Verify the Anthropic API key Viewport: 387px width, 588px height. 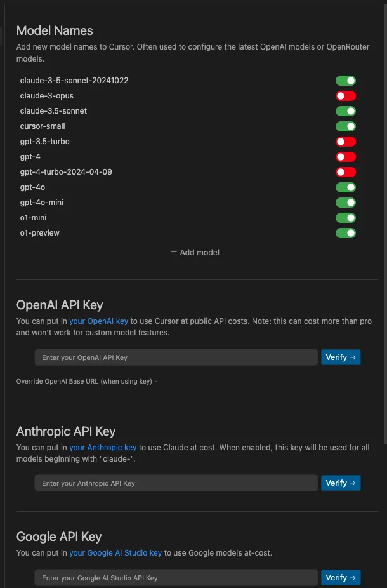[341, 483]
